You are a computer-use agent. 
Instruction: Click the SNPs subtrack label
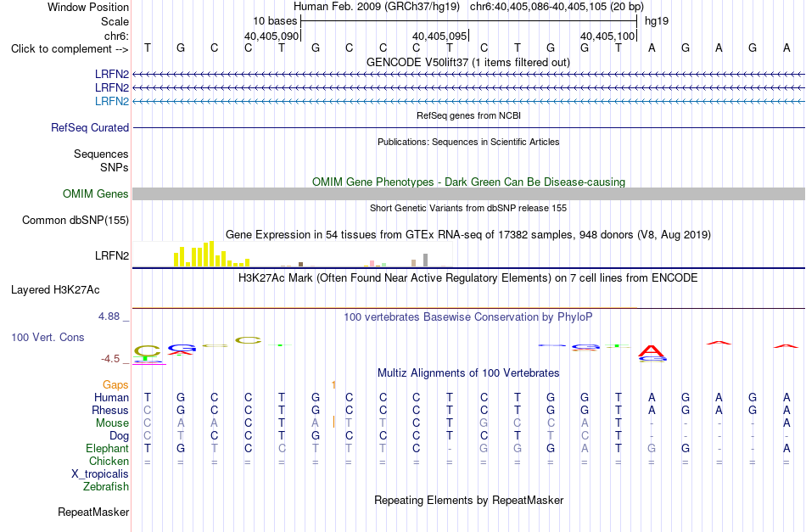pyautogui.click(x=115, y=167)
